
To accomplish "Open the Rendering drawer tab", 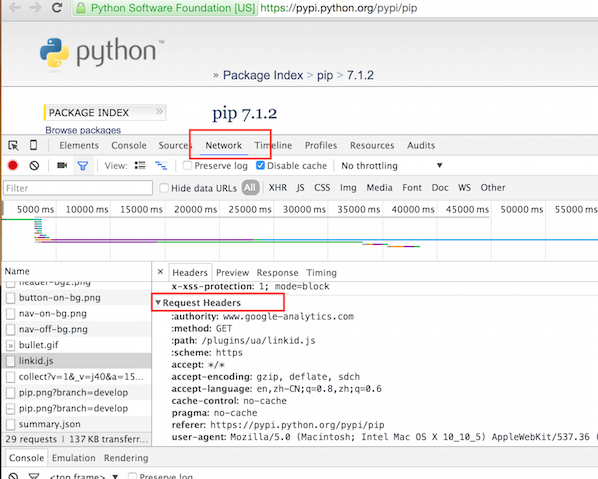I will (126, 458).
